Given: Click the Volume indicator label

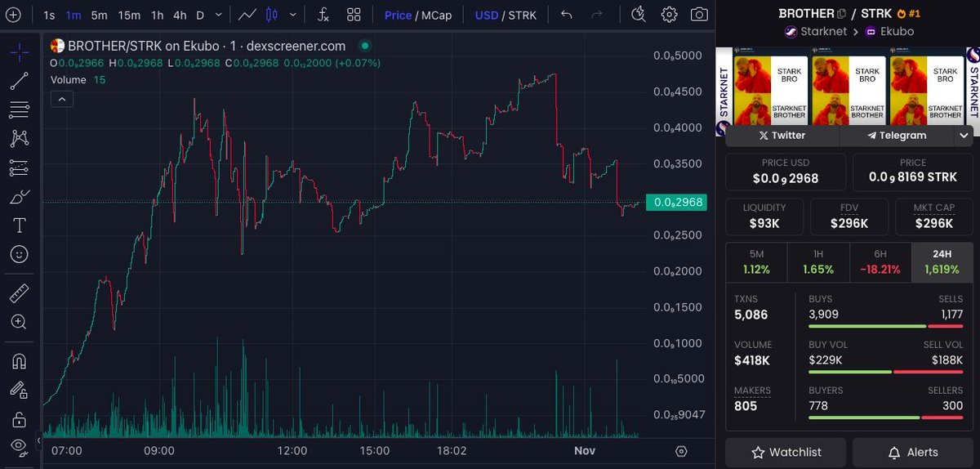Looking at the screenshot, I should pyautogui.click(x=68, y=80).
